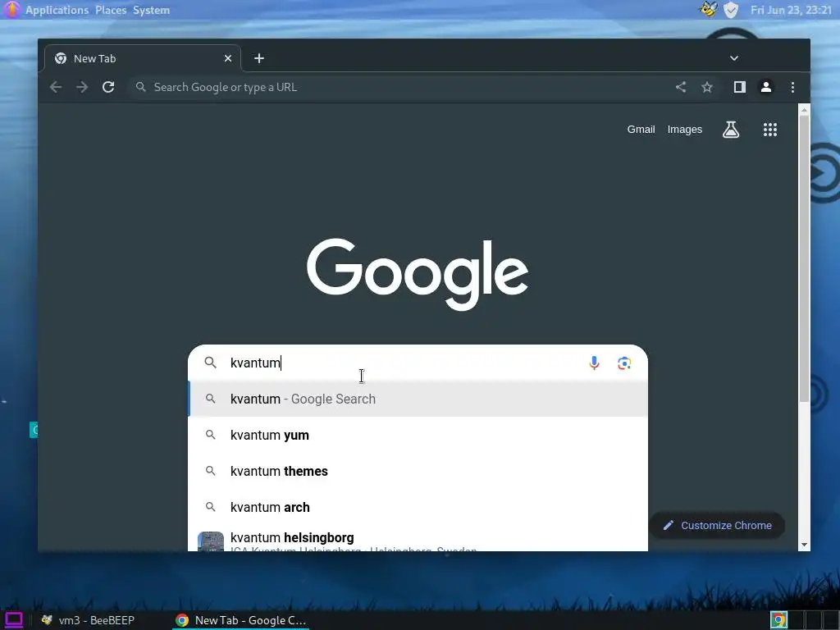This screenshot has height=630, width=840.
Task: Choose the 'kvantum yum' suggestion
Action: click(418, 435)
